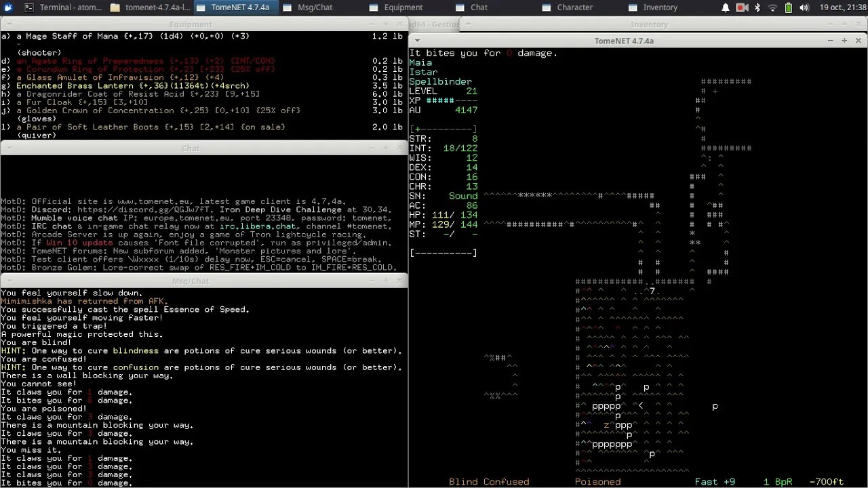Viewport: 868px width, 488px height.
Task: Open the notifications bell icon
Action: [x=726, y=7]
